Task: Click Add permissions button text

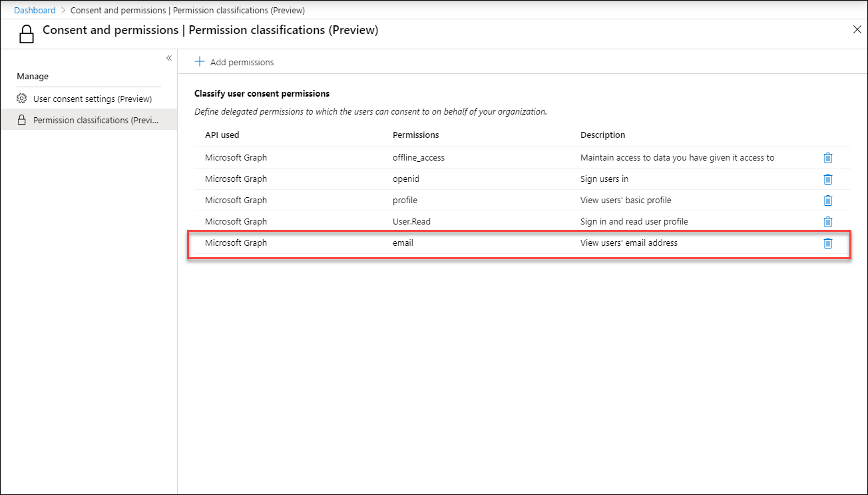Action: [242, 62]
